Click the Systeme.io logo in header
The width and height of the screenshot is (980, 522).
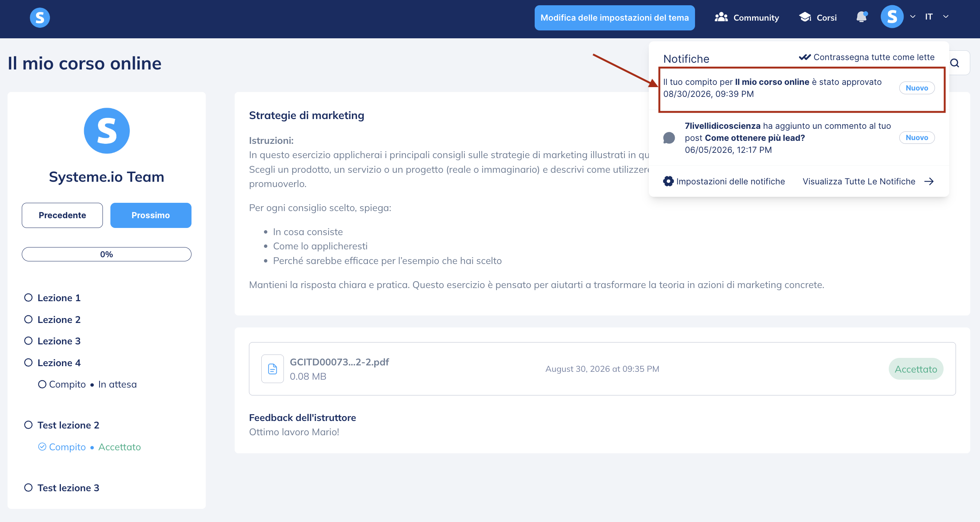(40, 18)
